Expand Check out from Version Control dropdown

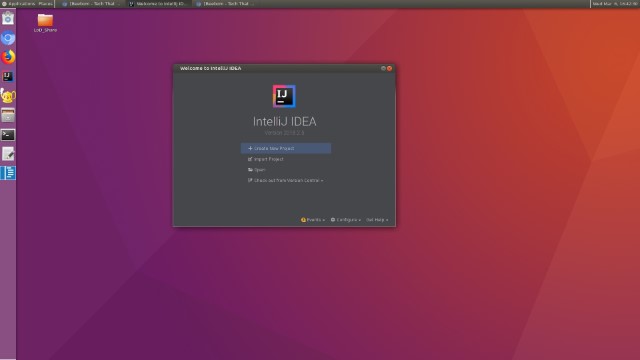pyautogui.click(x=285, y=180)
